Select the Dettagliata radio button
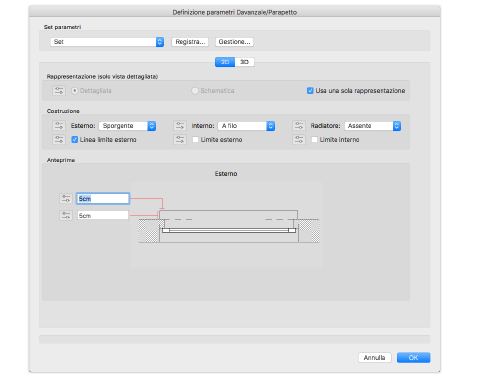This screenshot has width=477, height=378. pos(75,91)
